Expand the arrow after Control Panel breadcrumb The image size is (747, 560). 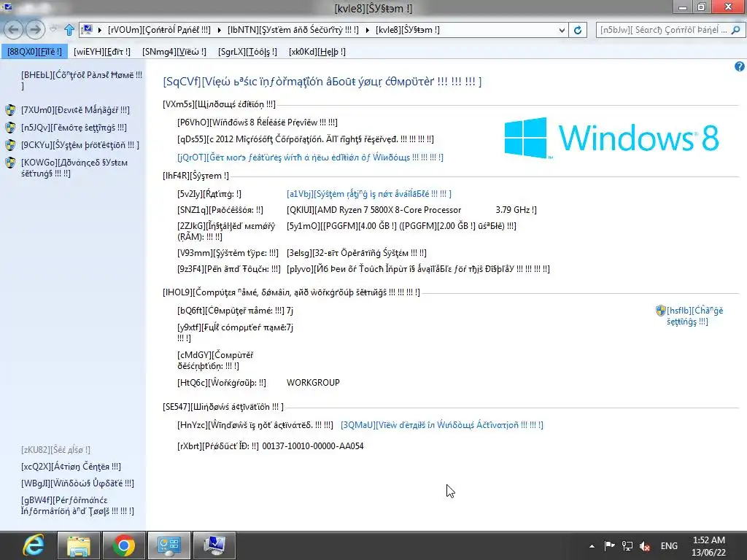point(219,30)
